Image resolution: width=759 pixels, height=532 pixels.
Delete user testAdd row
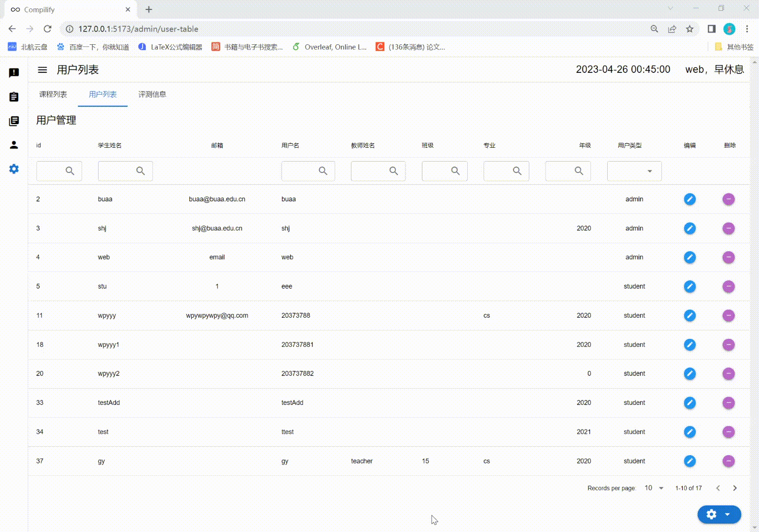[728, 402]
